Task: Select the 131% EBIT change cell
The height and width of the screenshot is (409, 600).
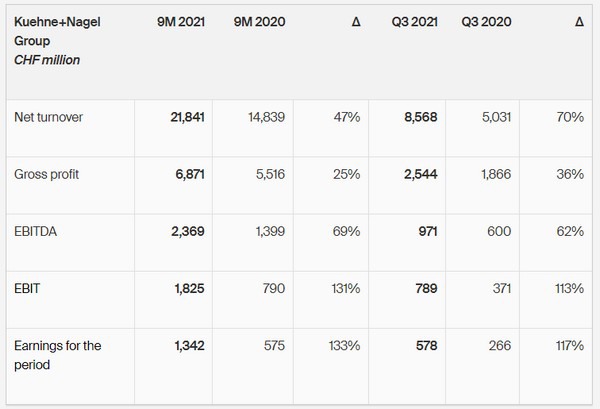Action: click(345, 289)
